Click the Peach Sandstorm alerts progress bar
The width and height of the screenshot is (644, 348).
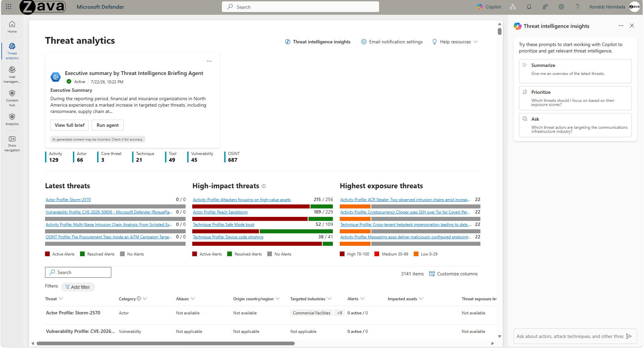coord(263,219)
